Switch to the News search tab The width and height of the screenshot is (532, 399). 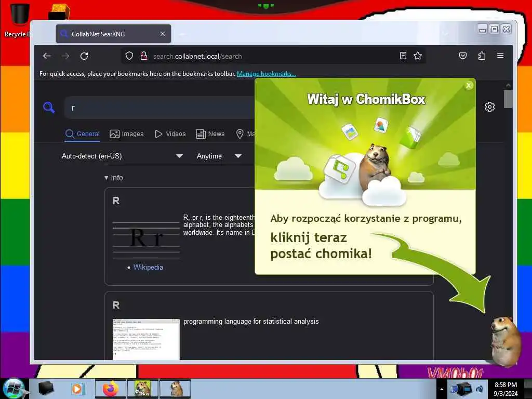(x=210, y=134)
